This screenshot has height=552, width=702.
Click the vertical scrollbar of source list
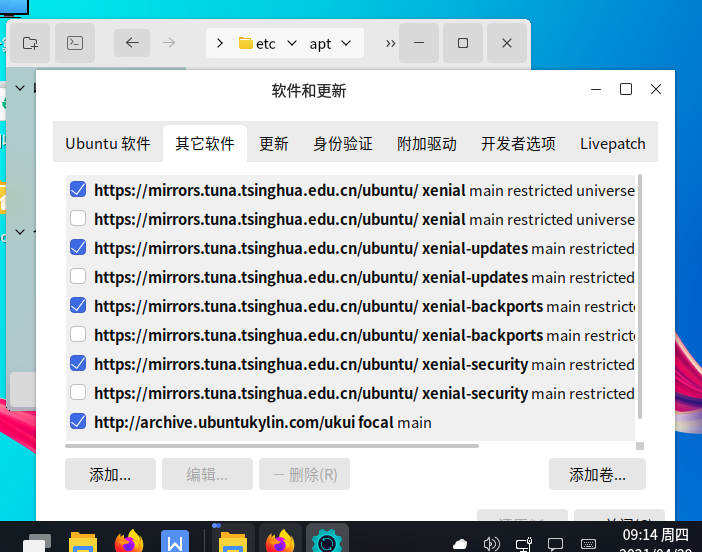point(640,296)
